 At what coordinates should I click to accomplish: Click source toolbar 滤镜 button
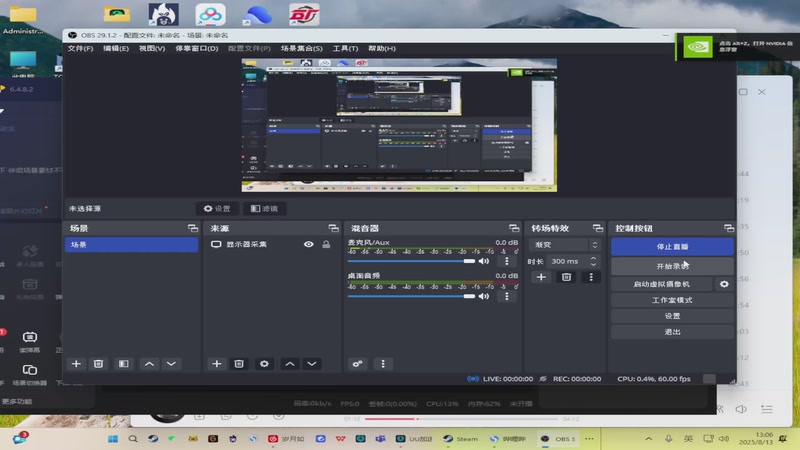coord(264,209)
